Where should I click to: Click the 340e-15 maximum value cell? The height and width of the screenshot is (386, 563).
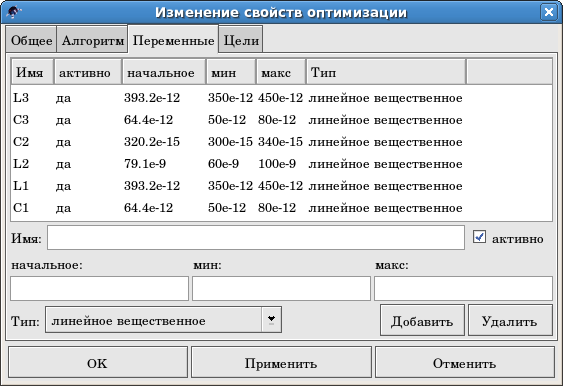(280, 141)
